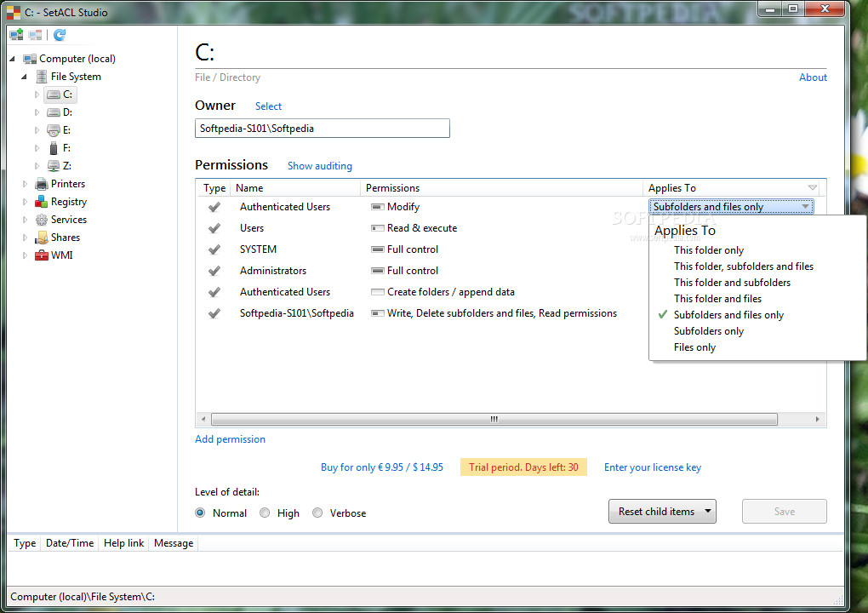Click the Create folders / append data icon
Viewport: 868px width, 613px height.
click(x=378, y=292)
